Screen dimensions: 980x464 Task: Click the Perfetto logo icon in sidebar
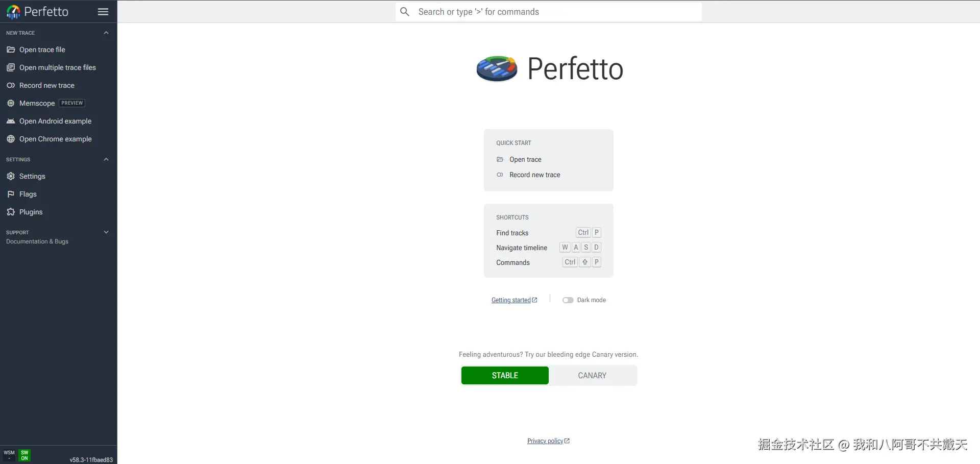pyautogui.click(x=13, y=12)
